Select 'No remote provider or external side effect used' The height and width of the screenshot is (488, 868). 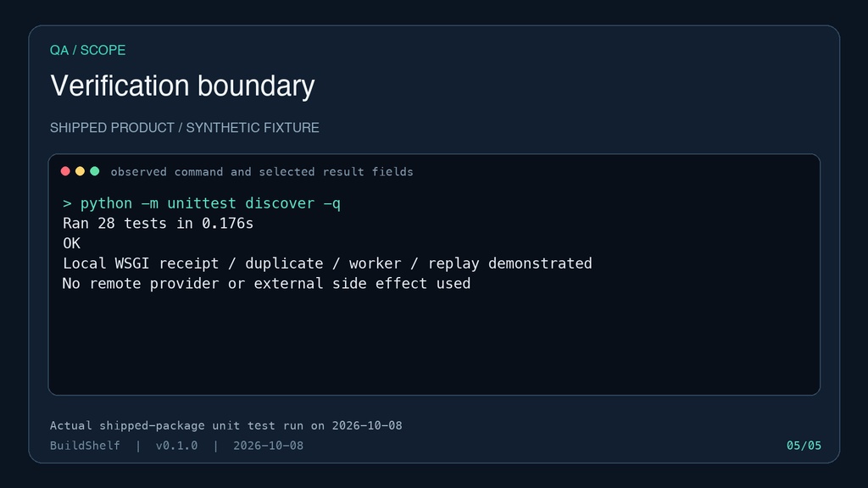point(266,283)
